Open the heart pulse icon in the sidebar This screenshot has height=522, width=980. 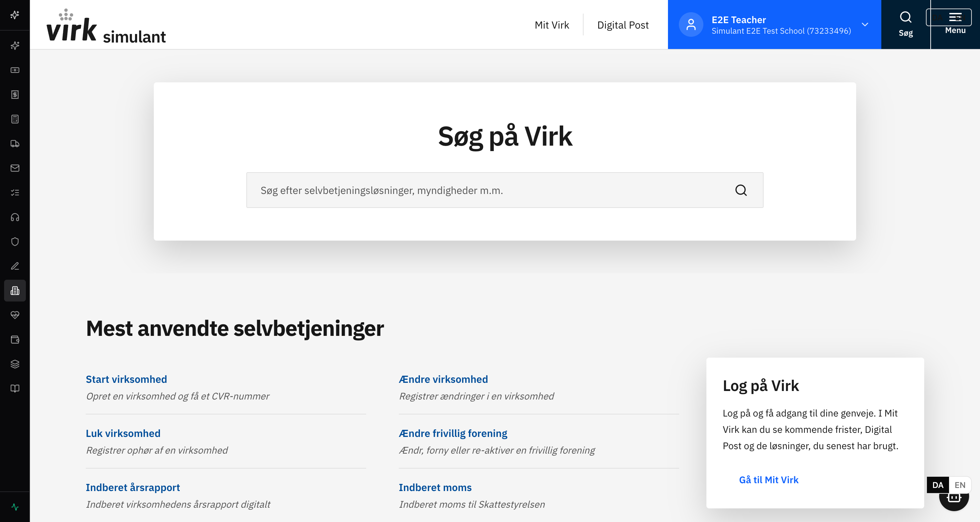[15, 315]
